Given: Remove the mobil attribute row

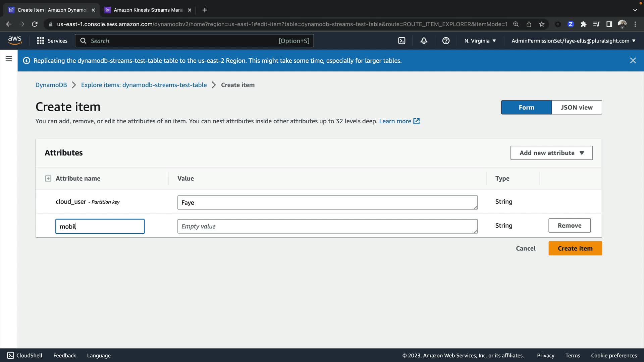Looking at the screenshot, I should tap(569, 226).
